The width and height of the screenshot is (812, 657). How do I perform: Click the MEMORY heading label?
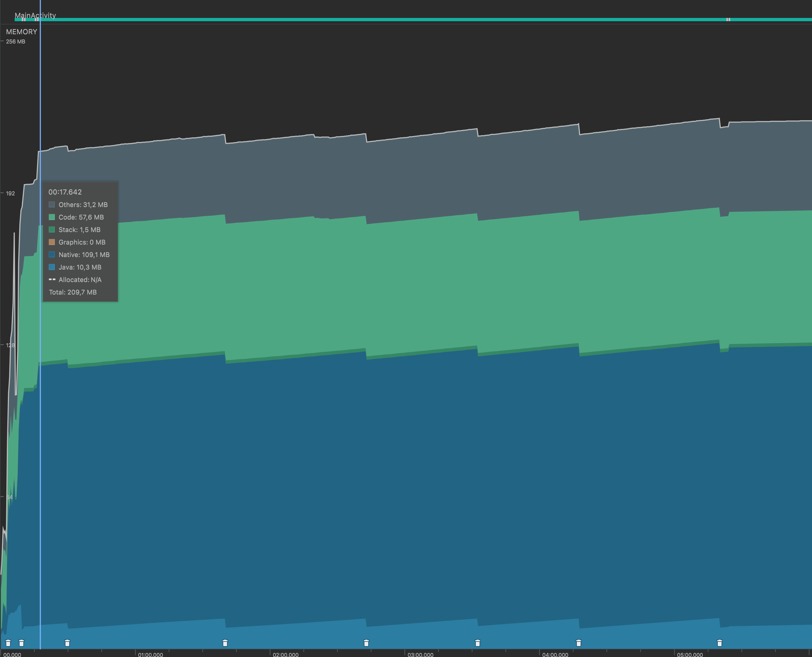click(21, 32)
